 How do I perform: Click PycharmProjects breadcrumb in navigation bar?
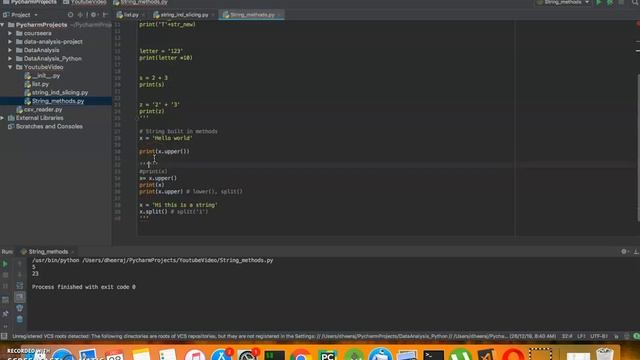[x=29, y=2]
